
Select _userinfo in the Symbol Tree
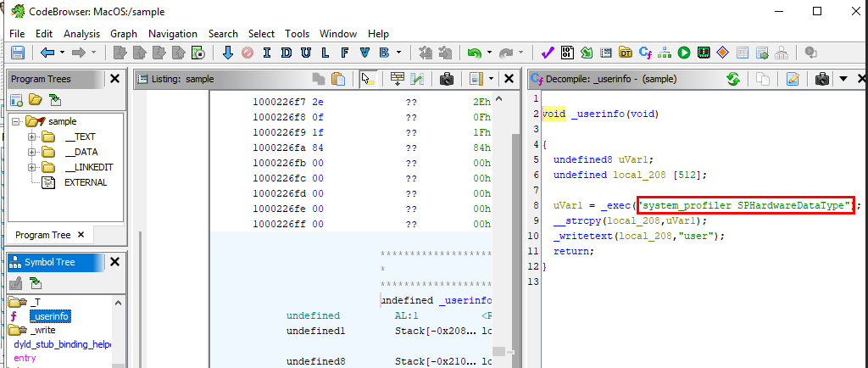50,316
